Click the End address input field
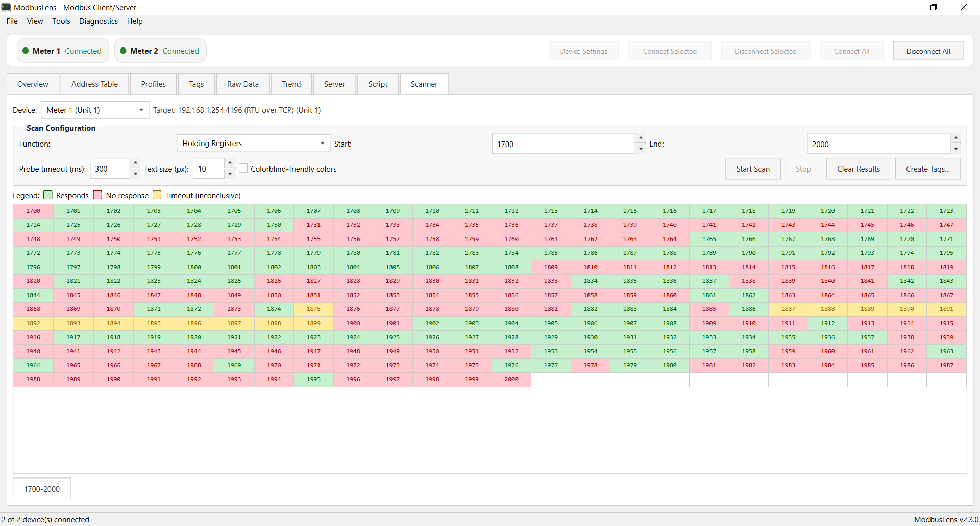980x526 pixels. point(878,144)
